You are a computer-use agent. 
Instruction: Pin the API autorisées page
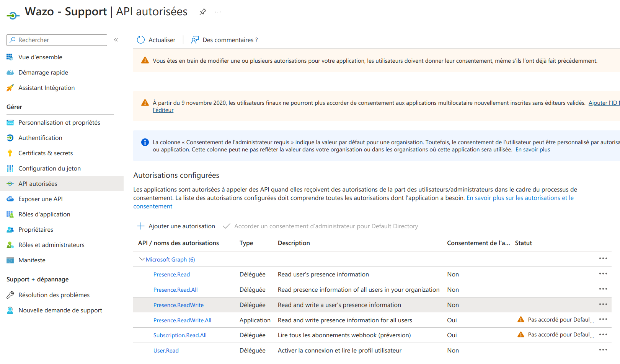point(203,12)
